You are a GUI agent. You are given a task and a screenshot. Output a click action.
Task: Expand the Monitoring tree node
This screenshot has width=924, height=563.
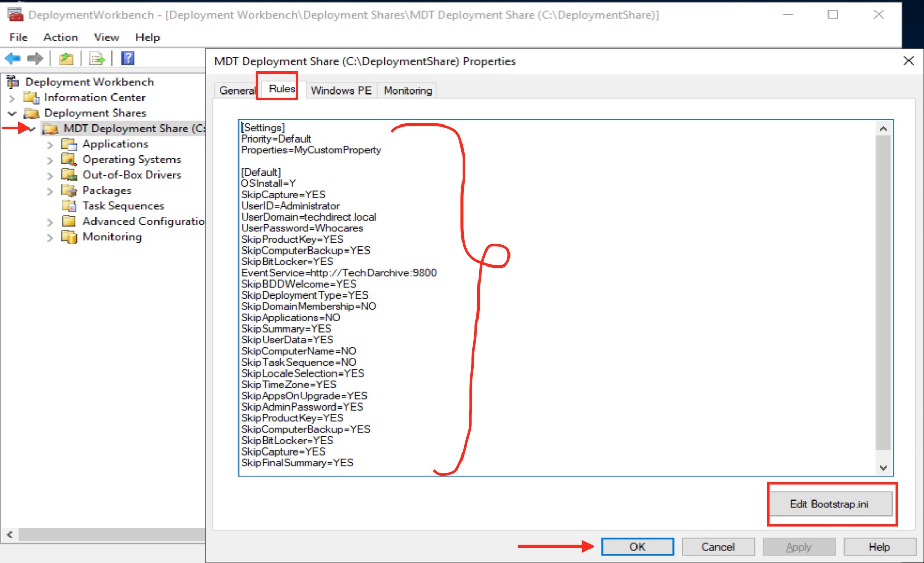coord(50,237)
